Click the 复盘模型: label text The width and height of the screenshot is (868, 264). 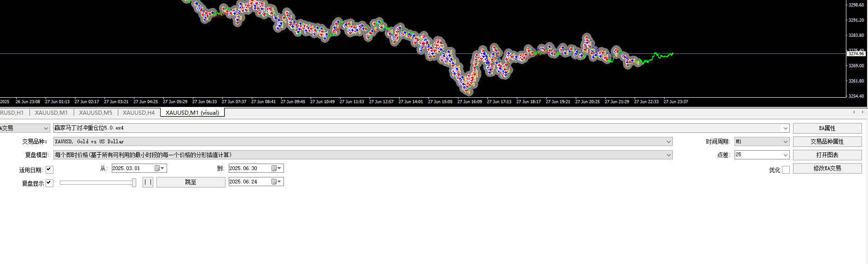point(37,155)
